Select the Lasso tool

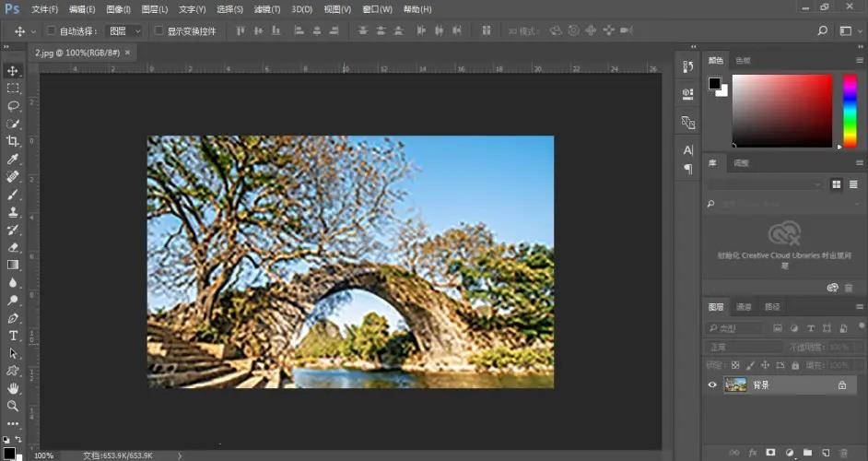(13, 106)
